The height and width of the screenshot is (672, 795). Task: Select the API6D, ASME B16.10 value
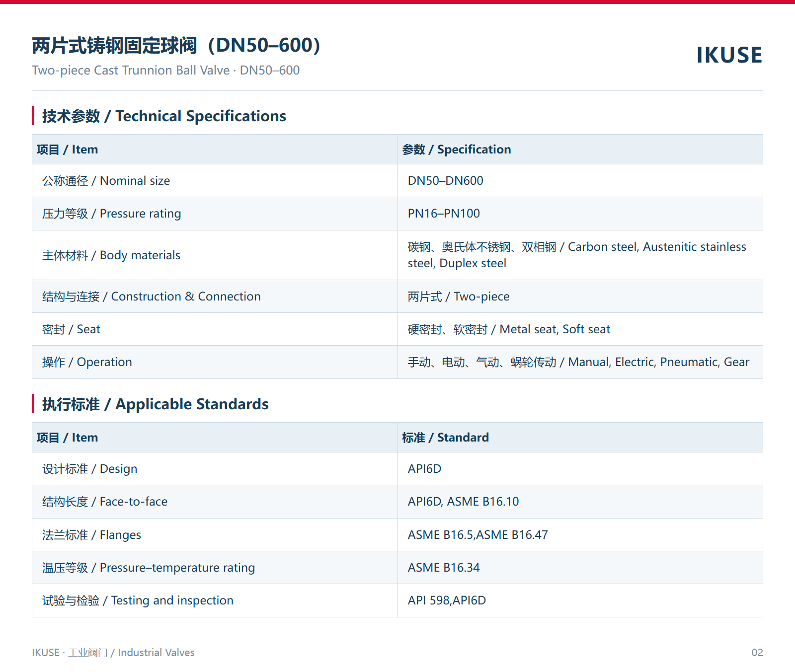tap(463, 502)
